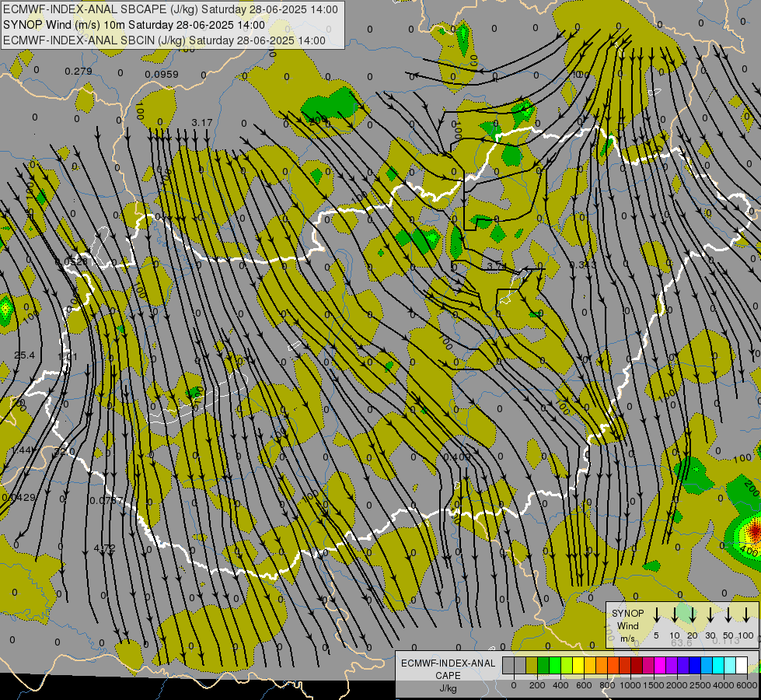This screenshot has width=761, height=700.
Task: Click the faded 0.113 value in wind legend
Action: [x=726, y=641]
